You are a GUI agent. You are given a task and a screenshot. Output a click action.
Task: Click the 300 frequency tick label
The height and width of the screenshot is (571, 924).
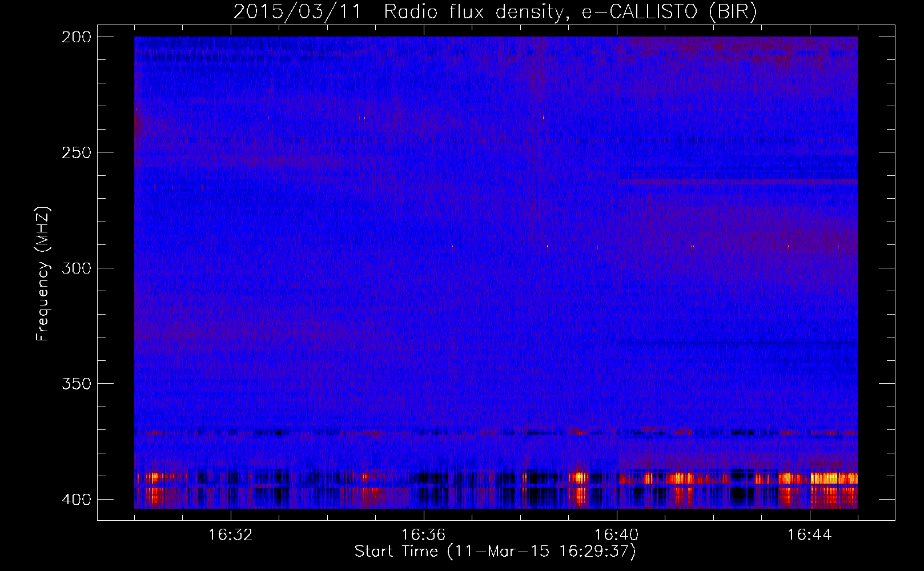coord(77,268)
